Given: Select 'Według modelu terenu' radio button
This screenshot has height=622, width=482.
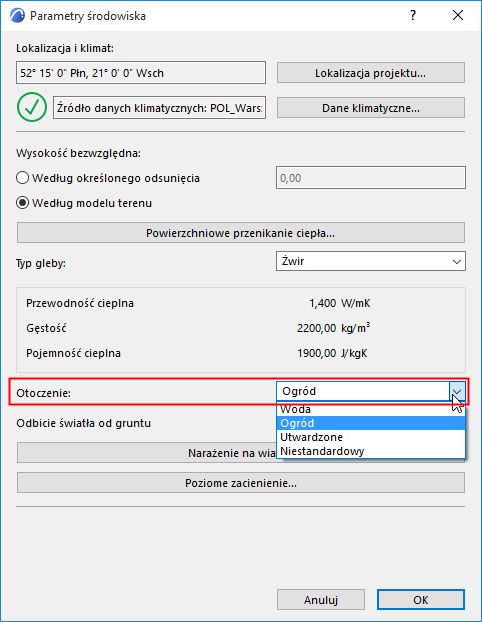Looking at the screenshot, I should 23,203.
